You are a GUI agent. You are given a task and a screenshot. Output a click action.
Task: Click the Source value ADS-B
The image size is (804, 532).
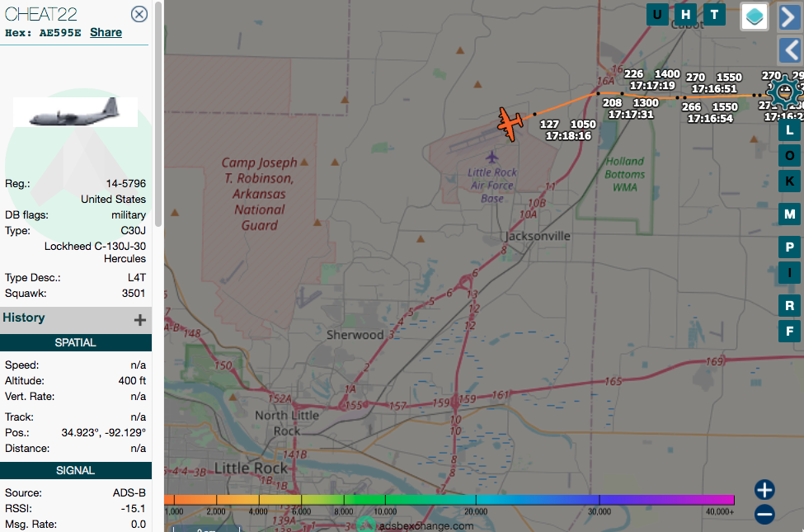[129, 493]
